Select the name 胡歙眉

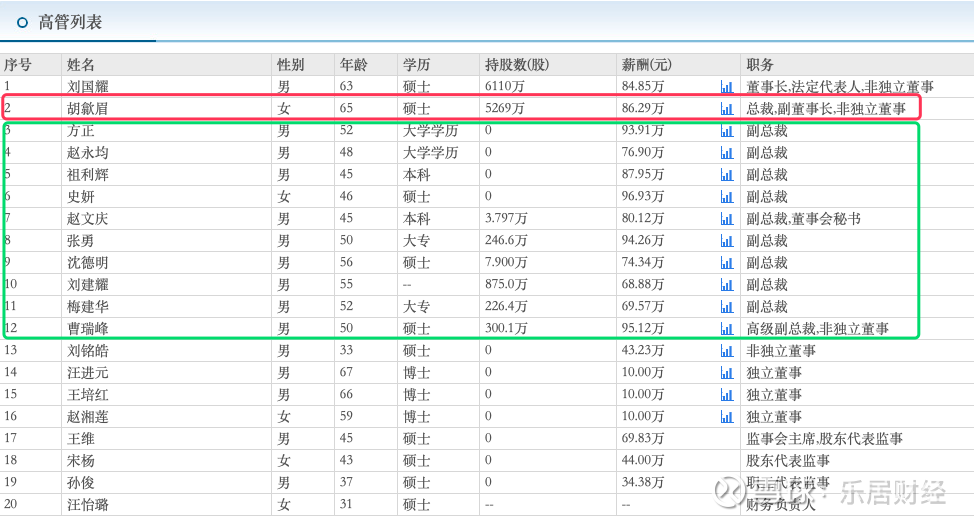click(88, 109)
